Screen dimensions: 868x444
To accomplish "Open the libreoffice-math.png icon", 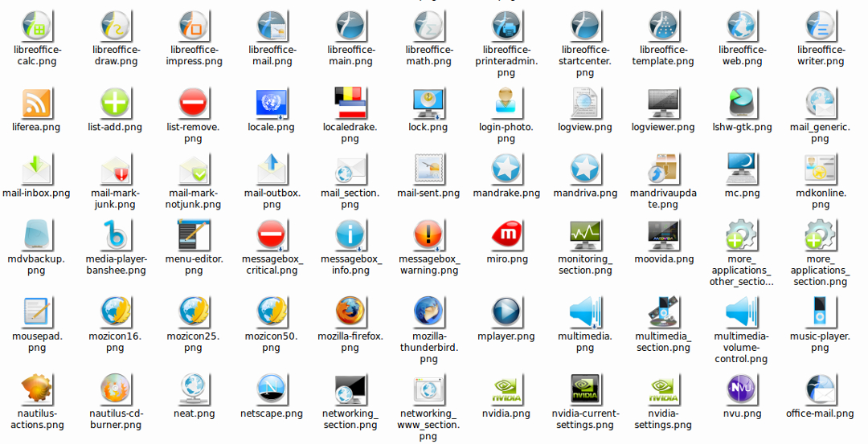I will click(x=428, y=26).
